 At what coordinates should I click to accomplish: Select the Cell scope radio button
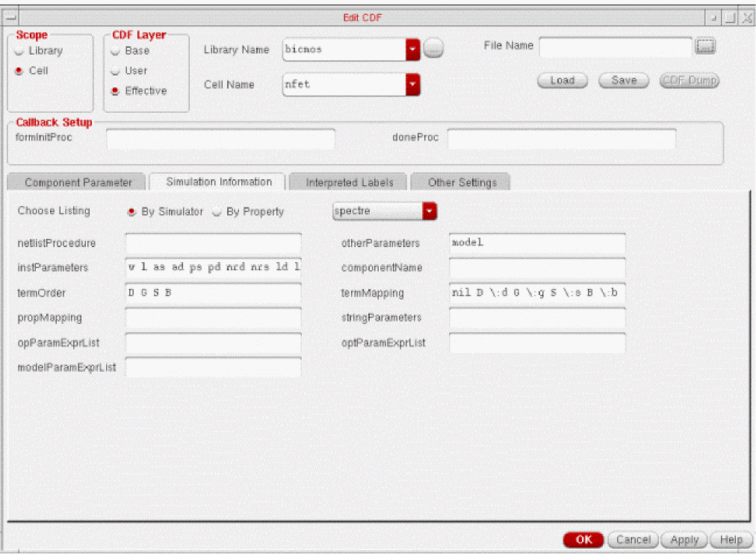[x=19, y=71]
